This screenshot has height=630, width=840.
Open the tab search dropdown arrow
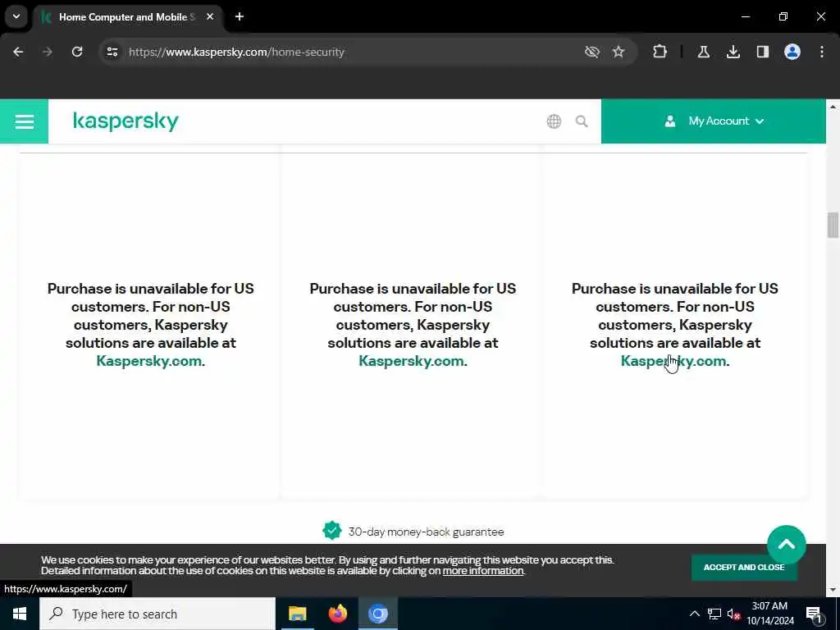pos(16,16)
